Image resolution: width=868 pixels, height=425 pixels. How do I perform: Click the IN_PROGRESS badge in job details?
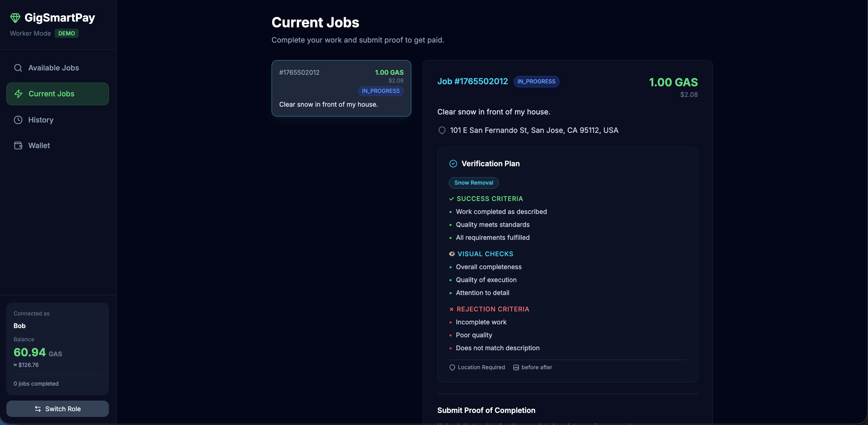[x=536, y=82]
